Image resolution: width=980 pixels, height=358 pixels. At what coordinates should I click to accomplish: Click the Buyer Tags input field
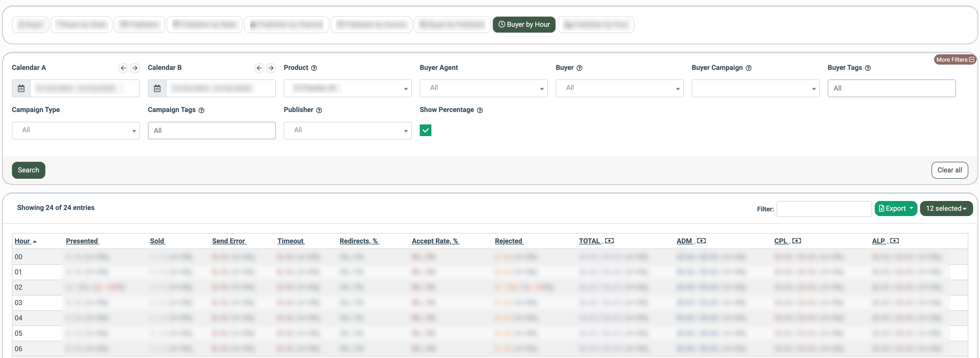(891, 88)
